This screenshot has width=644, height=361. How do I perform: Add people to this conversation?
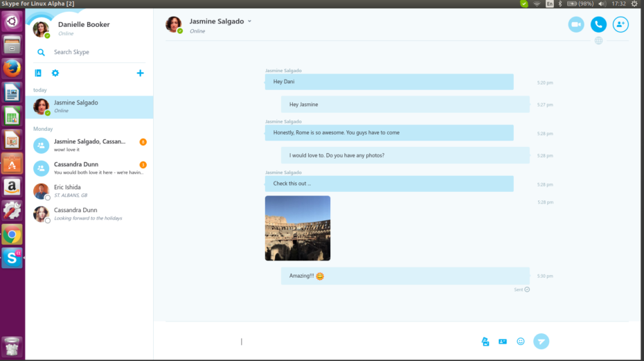[620, 24]
